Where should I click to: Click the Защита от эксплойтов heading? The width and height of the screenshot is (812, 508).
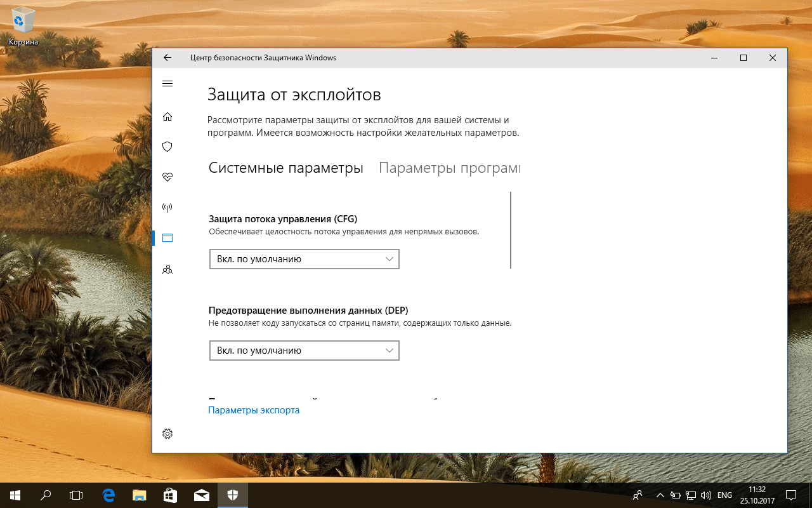coord(294,95)
